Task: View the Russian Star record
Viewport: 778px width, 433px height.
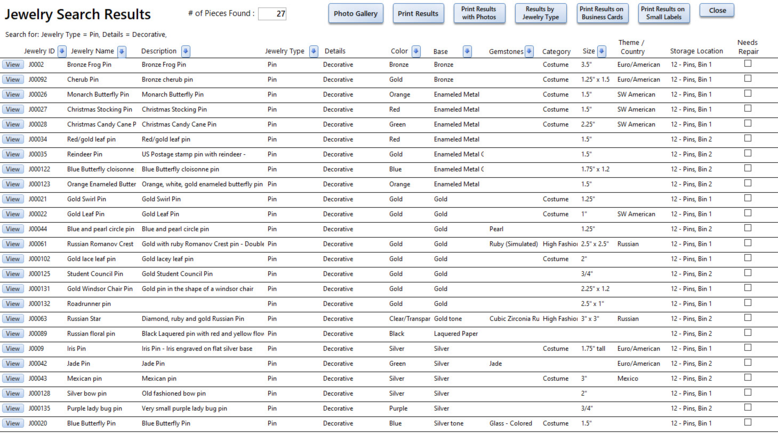Action: point(12,318)
